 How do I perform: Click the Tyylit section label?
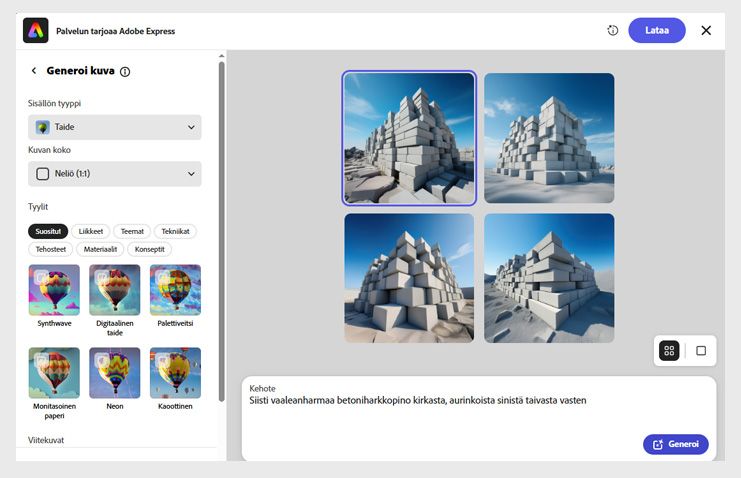(38, 207)
